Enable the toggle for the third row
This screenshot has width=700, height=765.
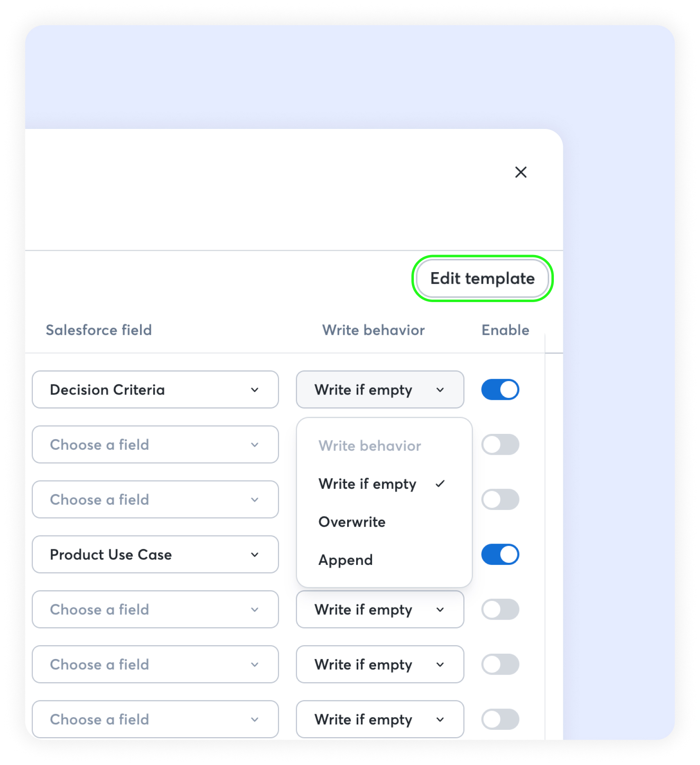(x=500, y=499)
